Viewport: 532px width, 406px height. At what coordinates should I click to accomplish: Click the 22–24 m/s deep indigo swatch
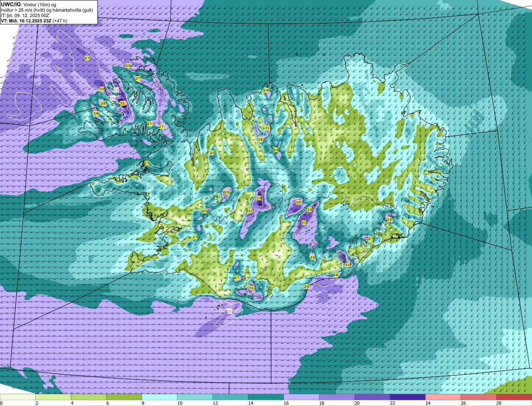408,397
